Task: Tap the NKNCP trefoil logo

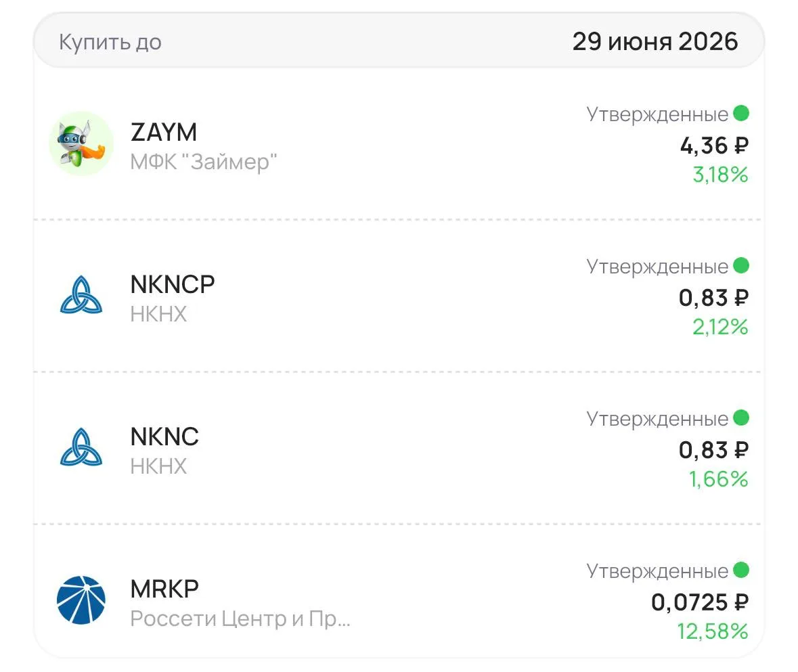Action: click(81, 295)
